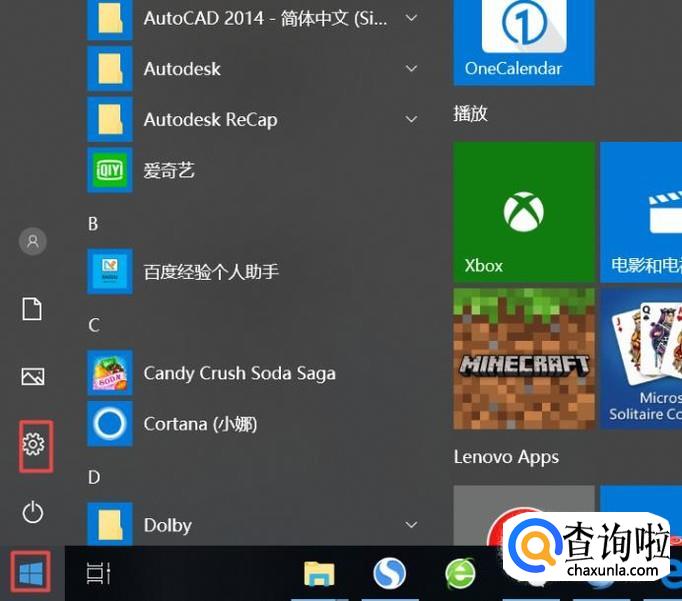Open the Xbox tile
Screen dimensions: 682x601
click(524, 212)
